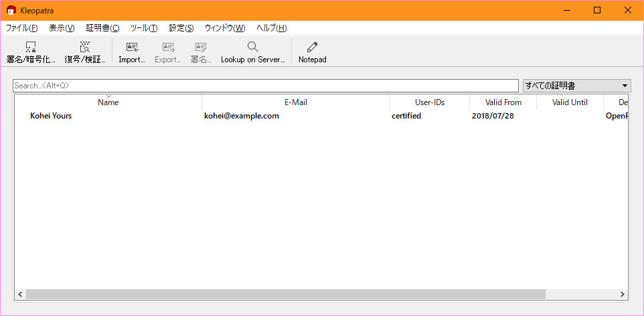Click the certified User-IDs cell
644x316 pixels.
[406, 116]
